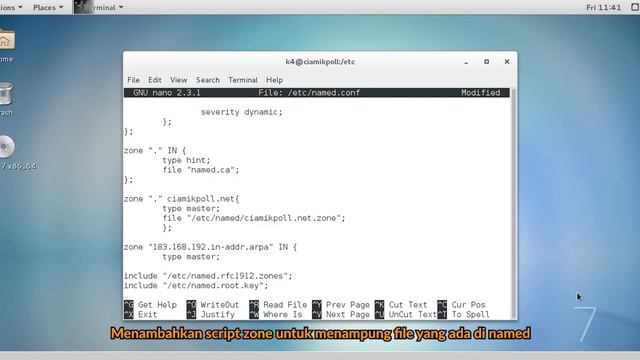Click 'Exit' in nano shortcuts
This screenshot has width=640, height=360.
point(147,315)
